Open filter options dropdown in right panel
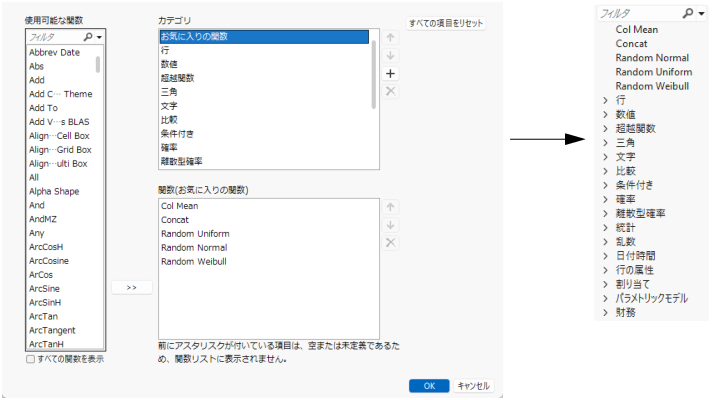The image size is (712, 400). point(702,14)
